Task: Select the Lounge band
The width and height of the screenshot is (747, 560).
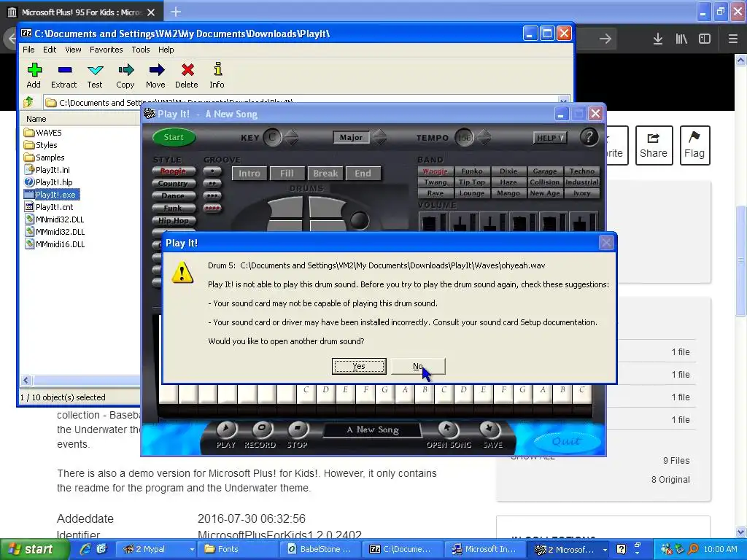Action: point(472,193)
